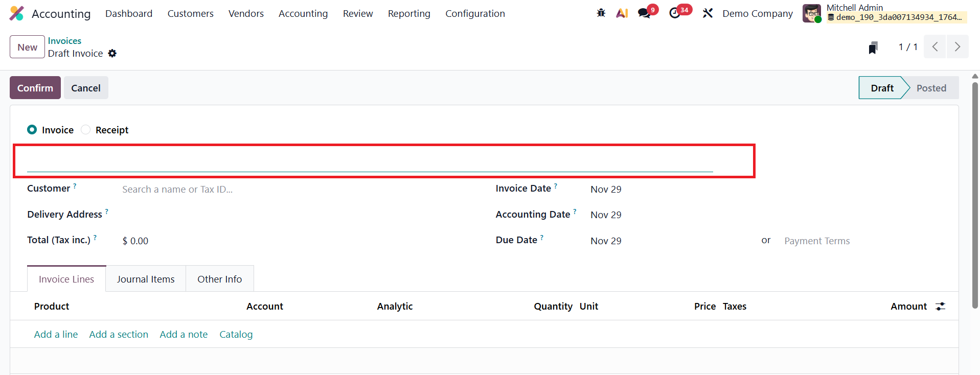
Task: Click the debug bug icon
Action: [601, 13]
